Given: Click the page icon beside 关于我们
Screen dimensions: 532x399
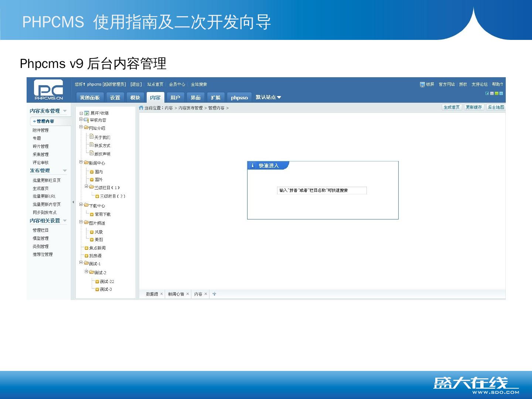Looking at the screenshot, I should [x=92, y=137].
